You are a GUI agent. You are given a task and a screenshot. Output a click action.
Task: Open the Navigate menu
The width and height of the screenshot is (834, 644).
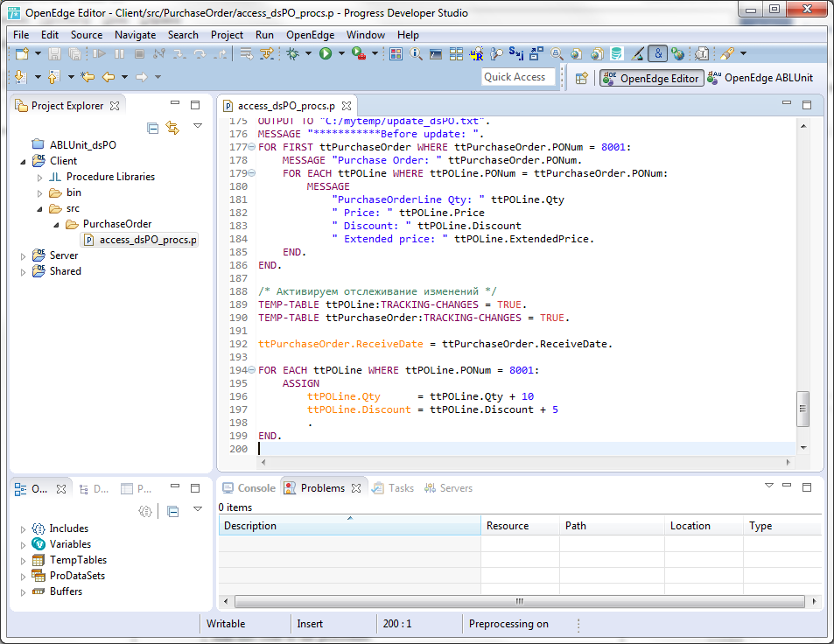point(135,35)
